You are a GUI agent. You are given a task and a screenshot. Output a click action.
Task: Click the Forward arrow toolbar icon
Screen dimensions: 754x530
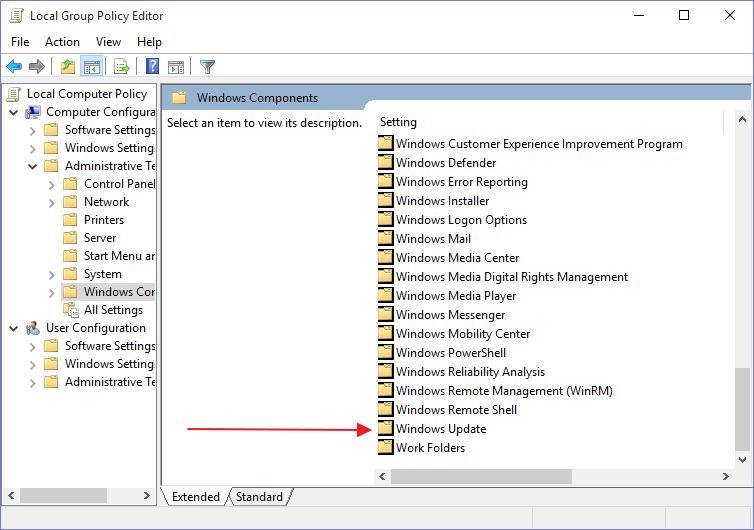coord(37,67)
